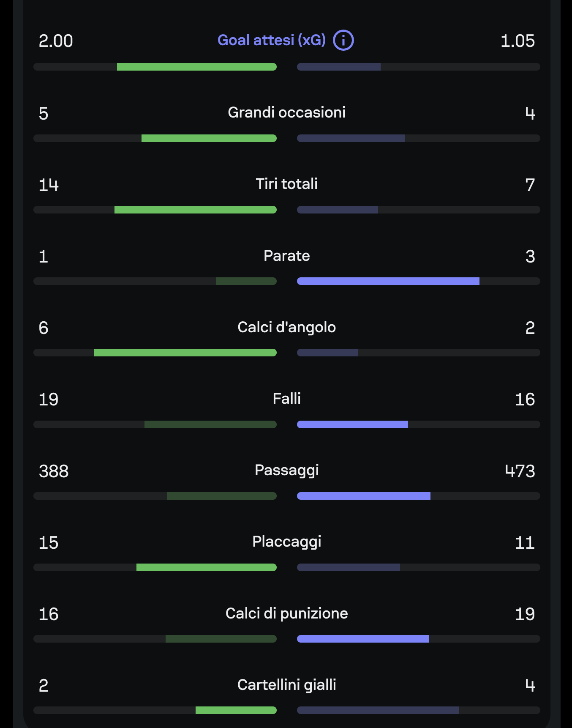Click the home passes value 388
The height and width of the screenshot is (728, 572).
[54, 471]
